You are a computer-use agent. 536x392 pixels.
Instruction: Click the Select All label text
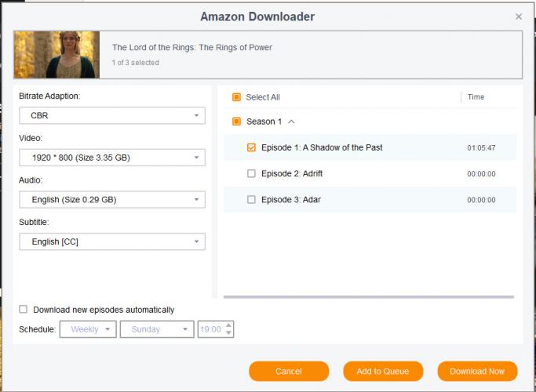click(x=263, y=97)
